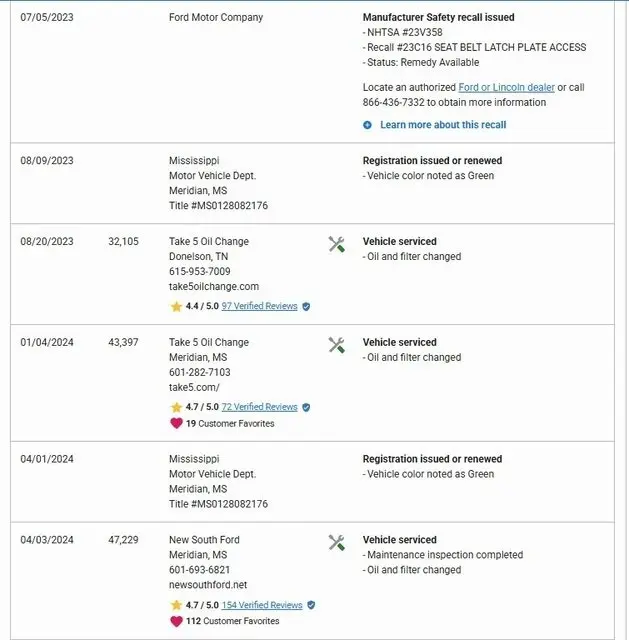The height and width of the screenshot is (640, 629).
Task: Click the star rating icon next to 4.4 / 5.0
Action: (x=176, y=306)
